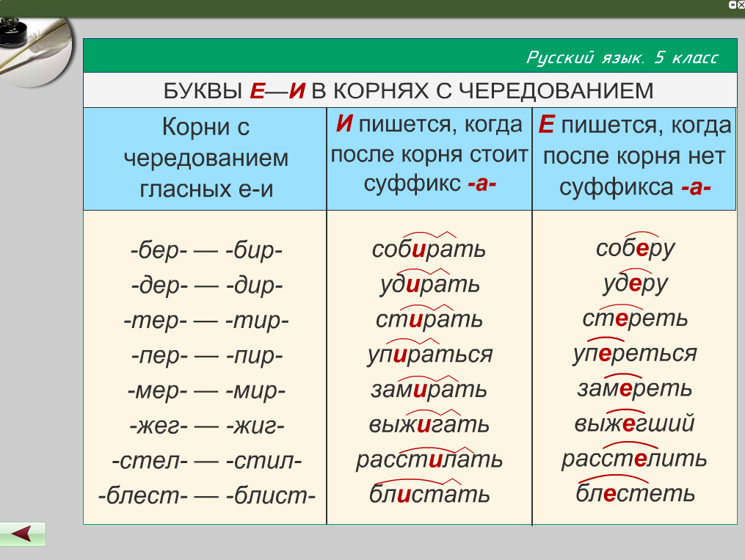Click the word 'соберу'

pyautogui.click(x=634, y=248)
